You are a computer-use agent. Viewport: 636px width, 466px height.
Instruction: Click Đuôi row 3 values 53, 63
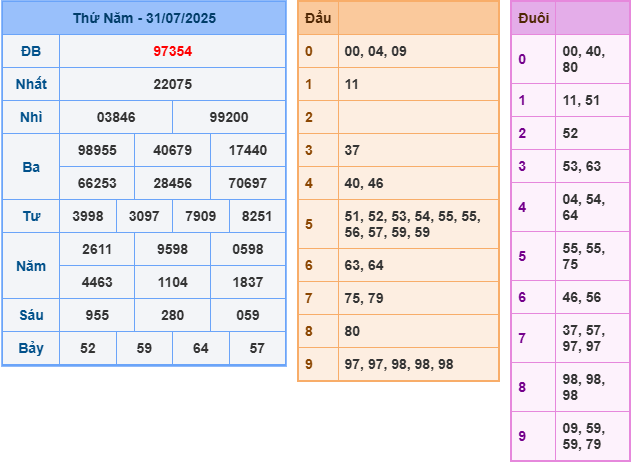[x=582, y=166]
